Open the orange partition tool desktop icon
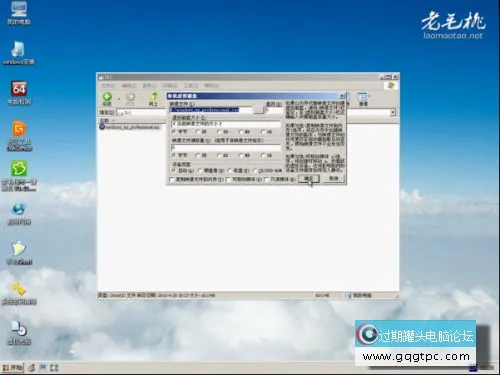Image resolution: width=500 pixels, height=375 pixels. (19, 136)
